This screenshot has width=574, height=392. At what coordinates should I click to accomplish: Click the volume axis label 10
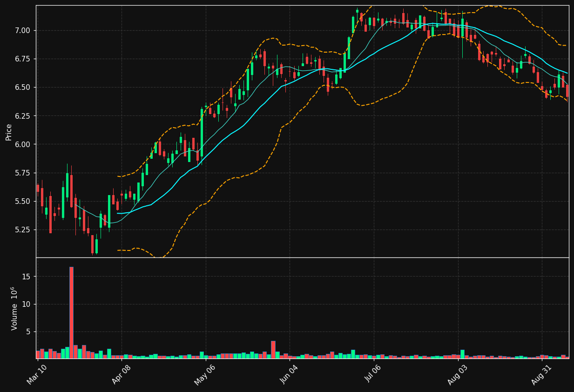[x=26, y=304]
